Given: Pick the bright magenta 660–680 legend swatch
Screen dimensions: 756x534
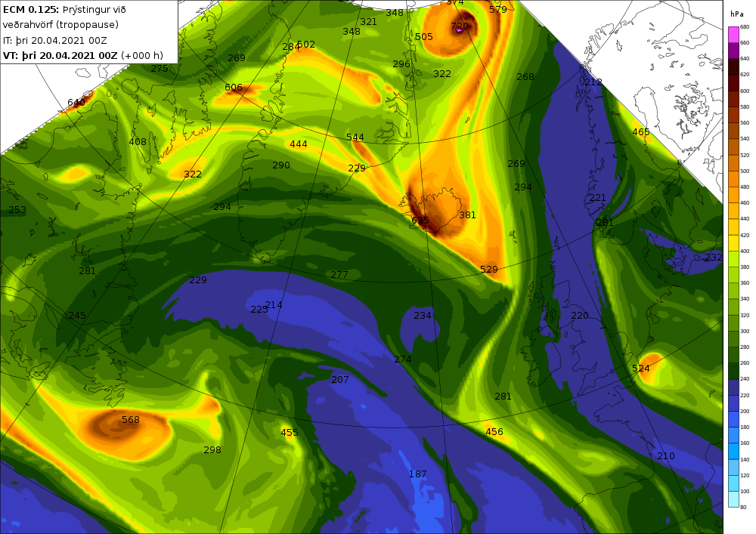Looking at the screenshot, I should pyautogui.click(x=733, y=35).
